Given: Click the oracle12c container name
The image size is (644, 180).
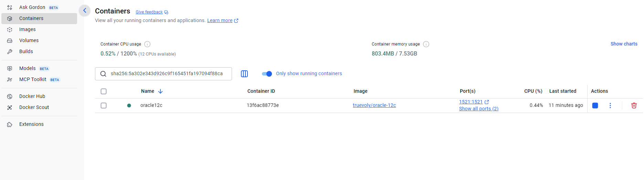Looking at the screenshot, I should 151,106.
